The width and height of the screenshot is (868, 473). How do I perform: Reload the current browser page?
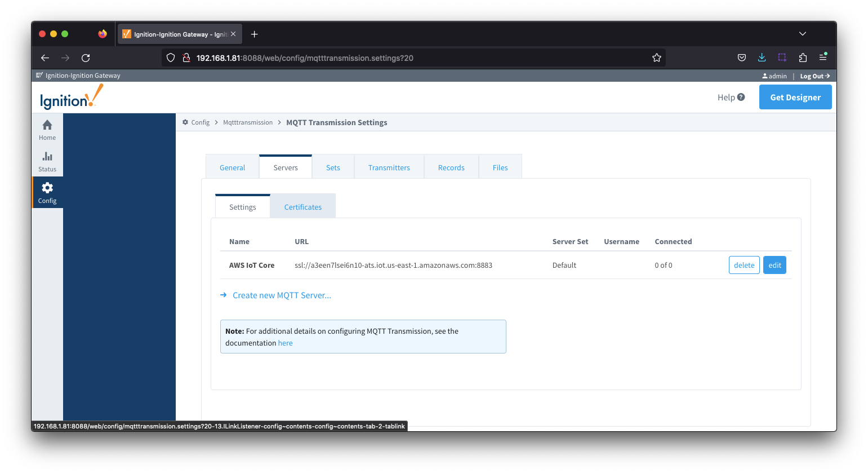tap(86, 58)
